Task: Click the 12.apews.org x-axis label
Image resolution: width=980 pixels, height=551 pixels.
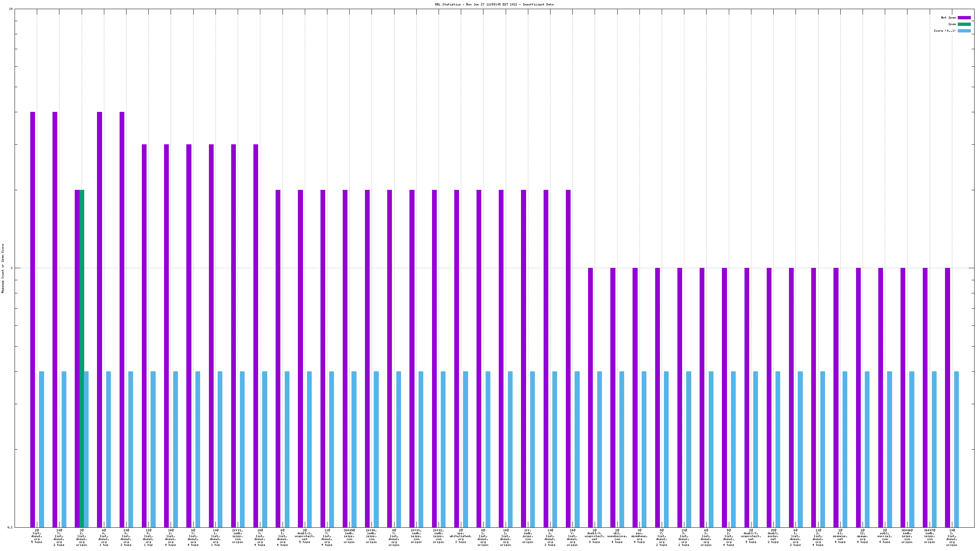Action: pyautogui.click(x=863, y=536)
